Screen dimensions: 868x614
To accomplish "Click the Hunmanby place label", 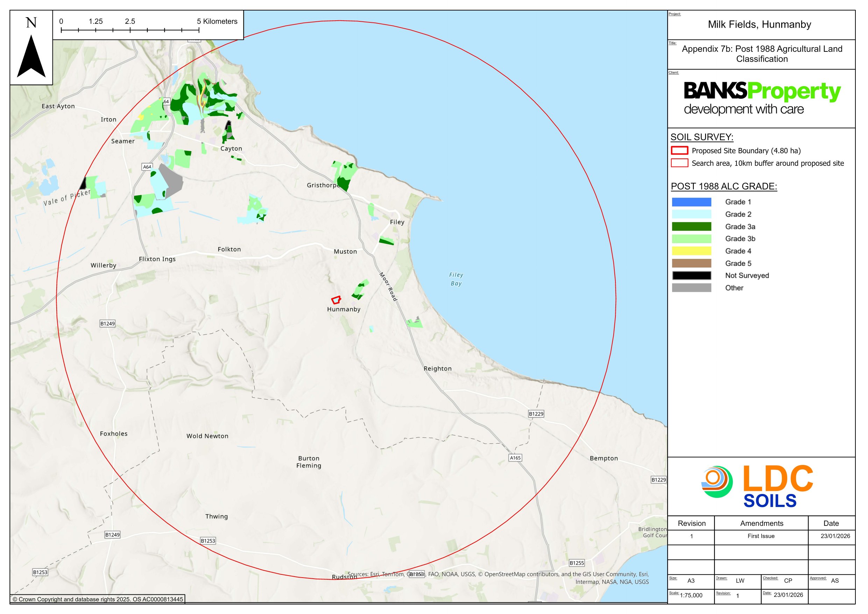I will point(344,310).
